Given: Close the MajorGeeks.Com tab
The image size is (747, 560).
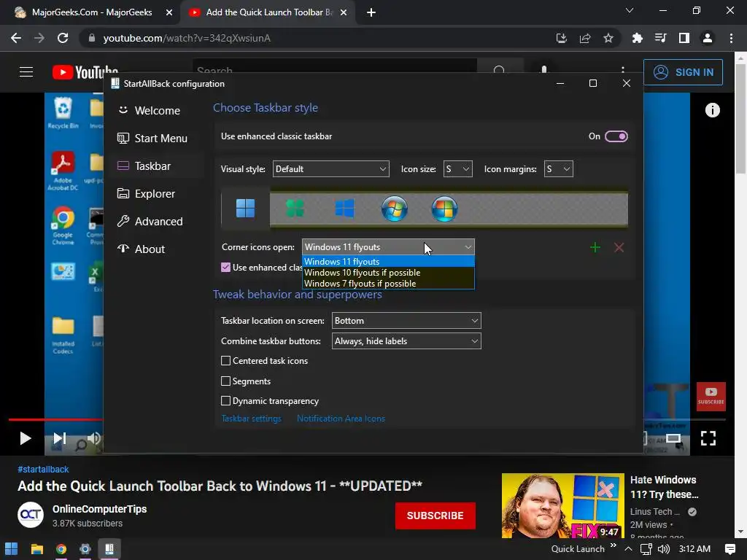Looking at the screenshot, I should click(x=169, y=12).
